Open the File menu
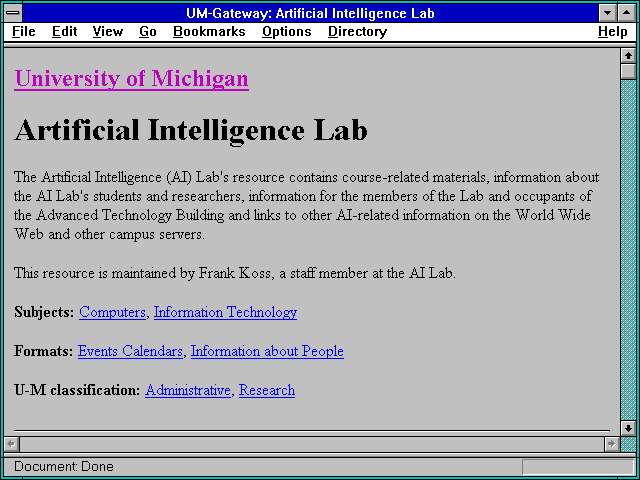The height and width of the screenshot is (480, 640). [24, 32]
